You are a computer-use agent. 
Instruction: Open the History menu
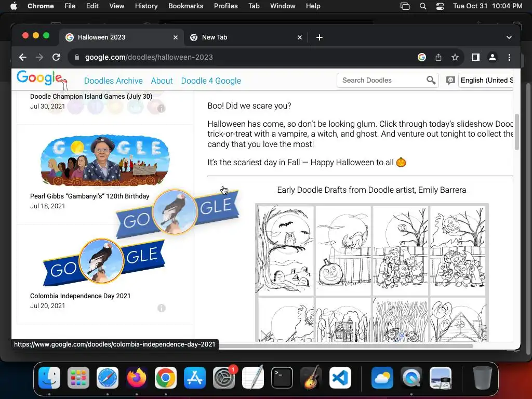(x=146, y=6)
